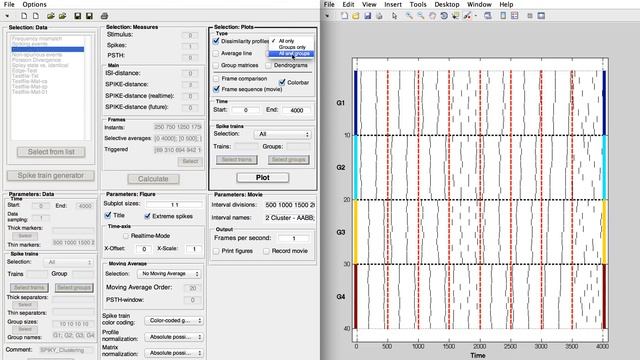
Task: Toggle Dissimilarity profiles checkbox
Action: tap(216, 41)
